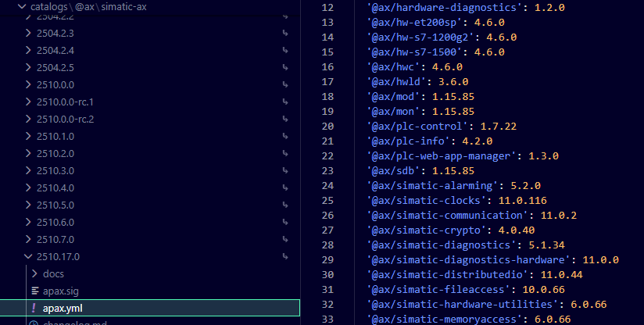Click the symlink arrow icon beside 2510.3.0
Screen dimensions: 644x325
pos(284,171)
